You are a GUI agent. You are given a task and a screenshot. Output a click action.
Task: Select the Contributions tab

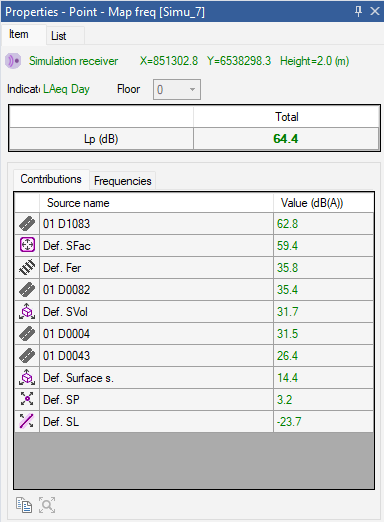[51, 179]
